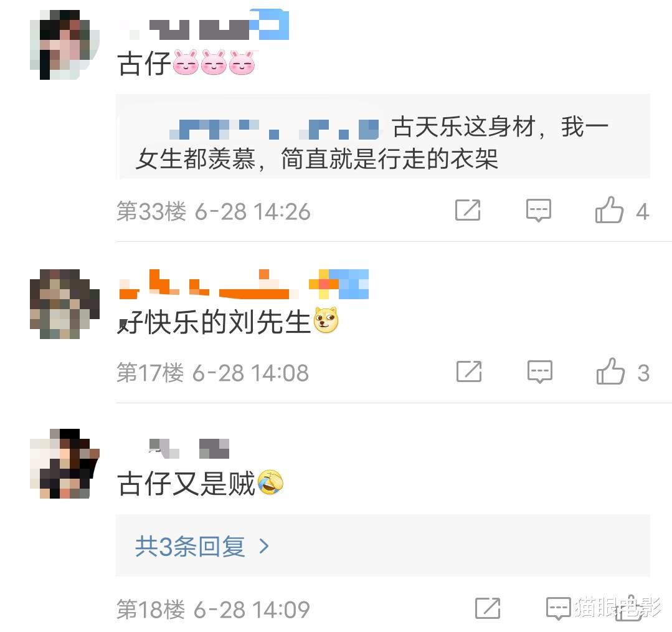Open the quoted user's blurred name link
Image resolution: width=672 pixels, height=632 pixels.
coord(274,129)
